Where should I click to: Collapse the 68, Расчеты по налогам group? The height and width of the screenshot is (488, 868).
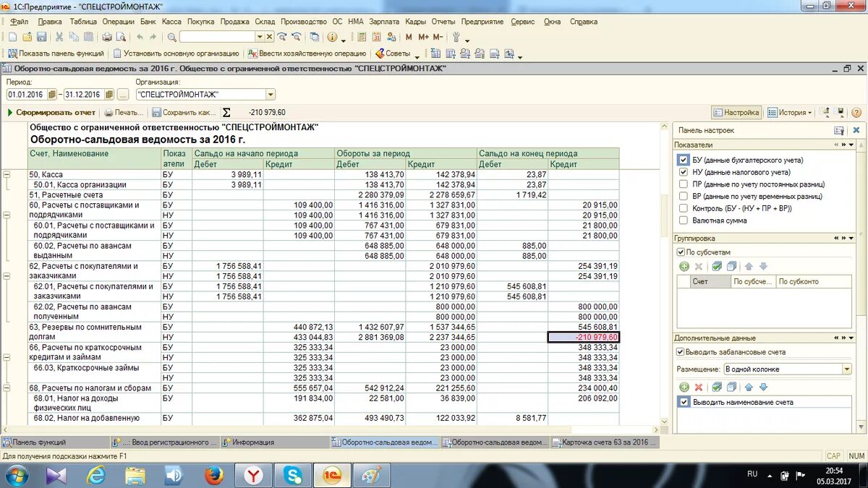click(7, 388)
